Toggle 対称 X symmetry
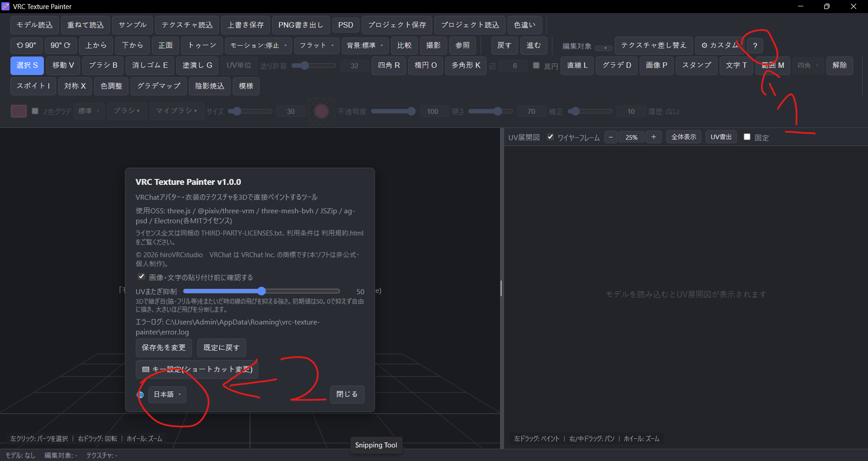Screen dimensions: 868x461 [75, 86]
